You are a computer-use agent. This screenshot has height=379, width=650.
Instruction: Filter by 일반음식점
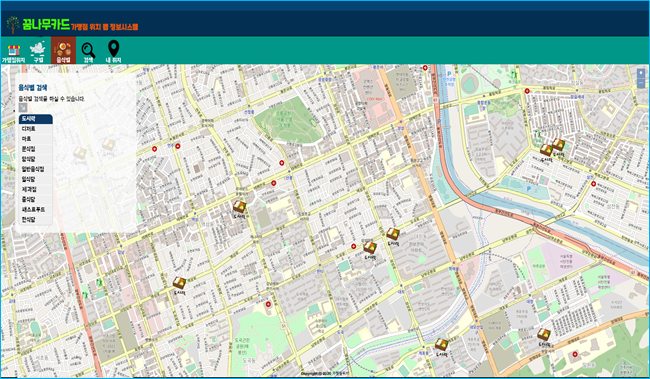36,169
